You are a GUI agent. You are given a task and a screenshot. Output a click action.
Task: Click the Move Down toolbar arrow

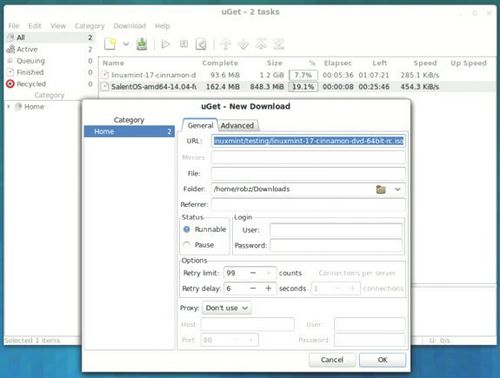pyautogui.click(x=244, y=44)
